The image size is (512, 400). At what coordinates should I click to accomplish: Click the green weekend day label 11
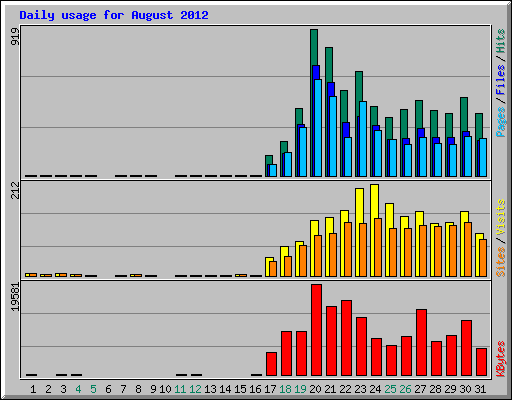[180, 389]
